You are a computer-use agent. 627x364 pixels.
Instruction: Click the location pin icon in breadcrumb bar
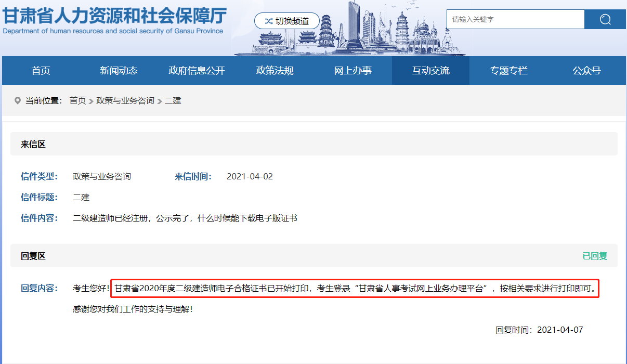17,100
